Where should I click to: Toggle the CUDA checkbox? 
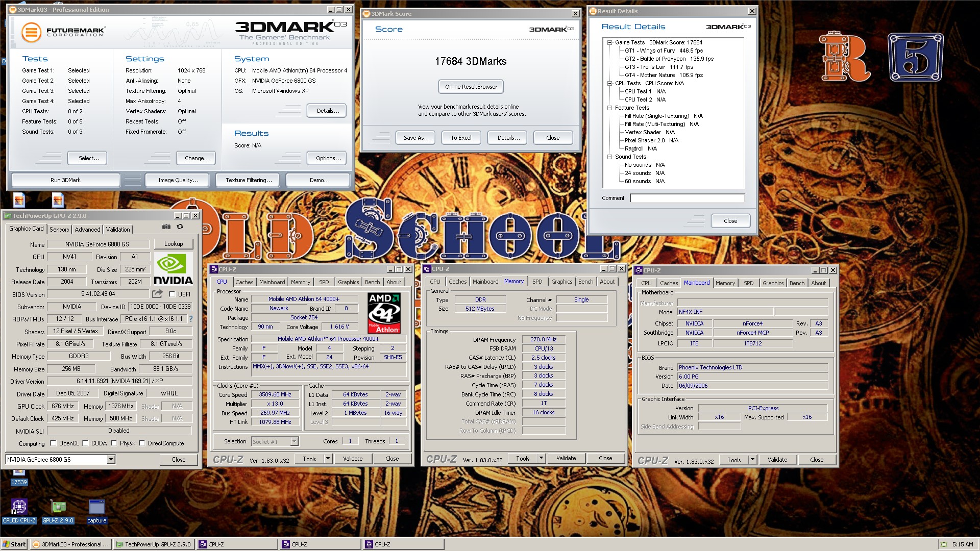point(85,443)
